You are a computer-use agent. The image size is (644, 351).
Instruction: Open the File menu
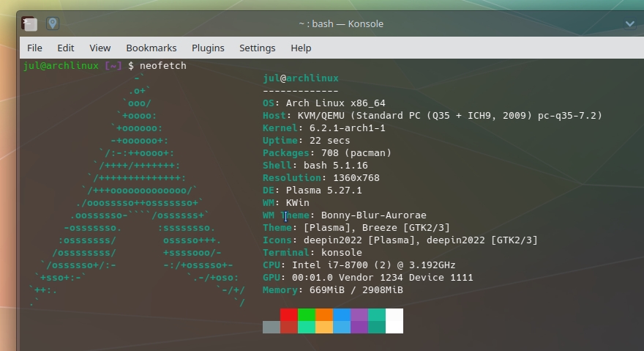(34, 48)
